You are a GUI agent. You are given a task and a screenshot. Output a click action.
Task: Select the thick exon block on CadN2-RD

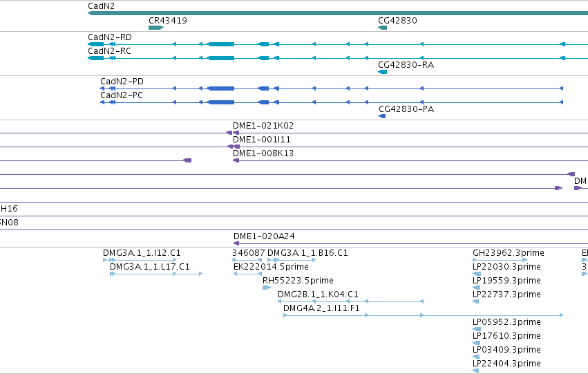click(x=220, y=44)
